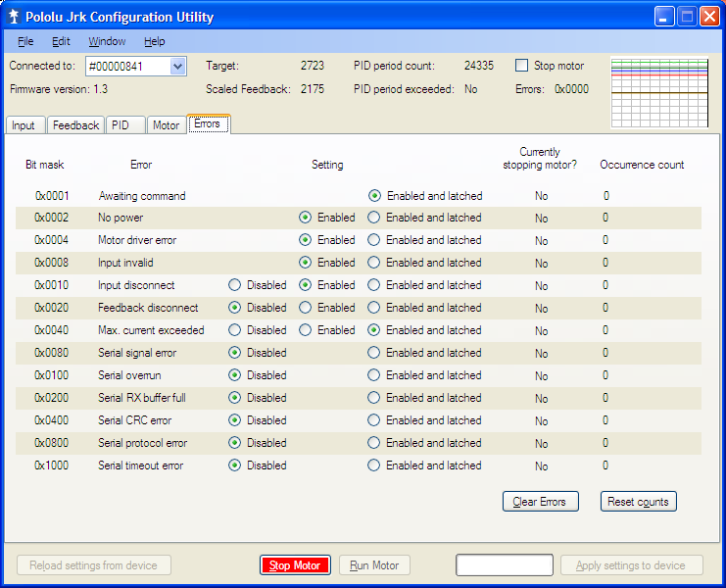Click the Reset counts button
The width and height of the screenshot is (726, 588).
pos(639,502)
